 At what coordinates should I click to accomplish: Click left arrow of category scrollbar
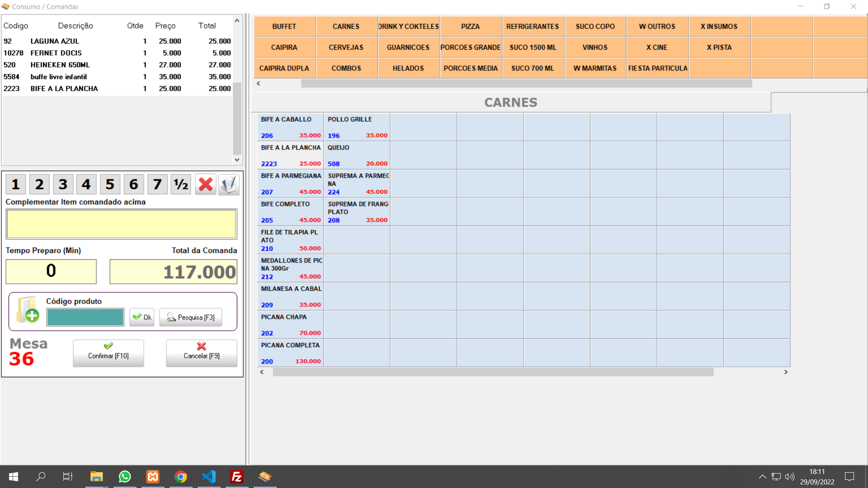click(259, 83)
